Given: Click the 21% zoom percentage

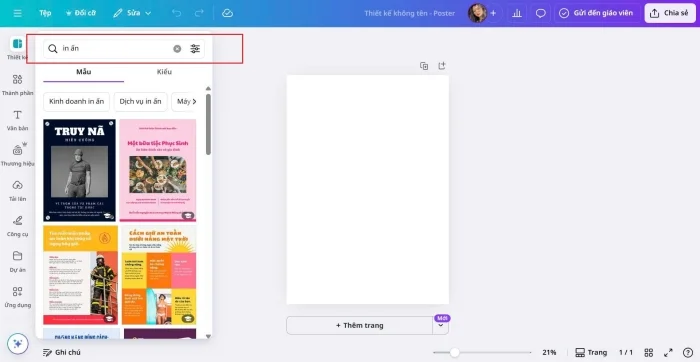Looking at the screenshot, I should point(549,353).
